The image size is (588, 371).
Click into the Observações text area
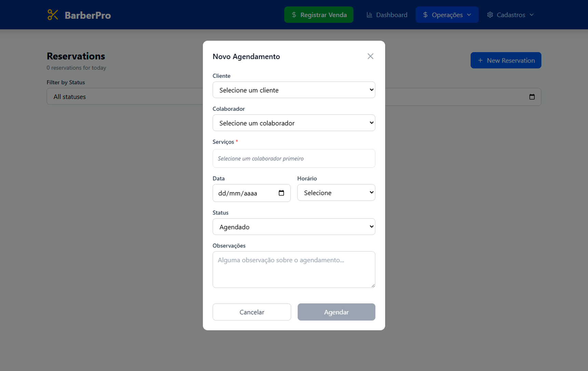click(293, 270)
